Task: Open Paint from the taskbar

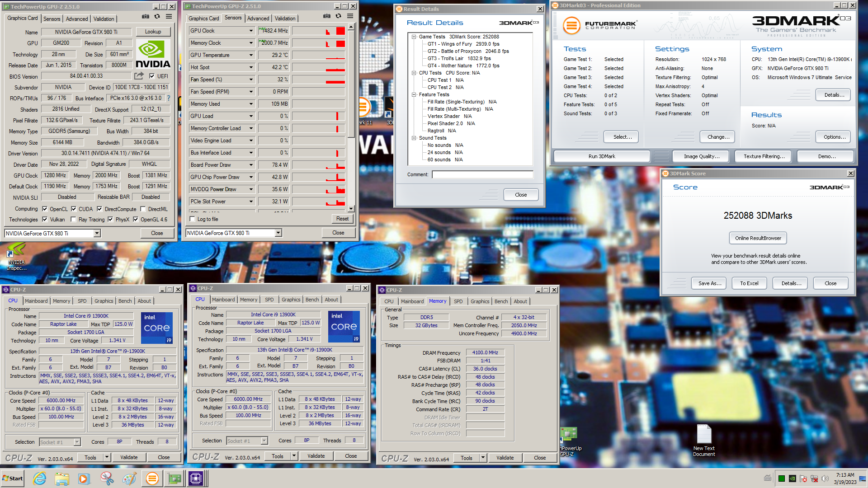Action: click(129, 479)
